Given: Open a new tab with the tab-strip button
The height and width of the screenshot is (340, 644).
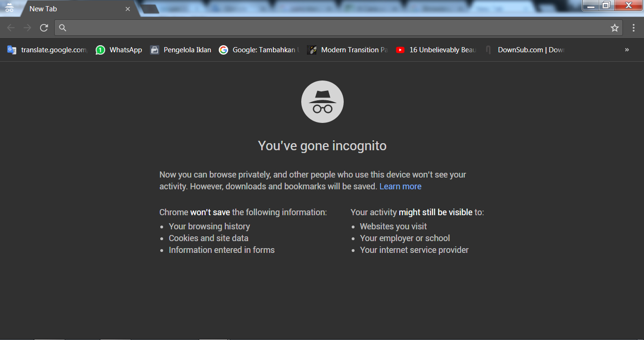Looking at the screenshot, I should pos(150,9).
